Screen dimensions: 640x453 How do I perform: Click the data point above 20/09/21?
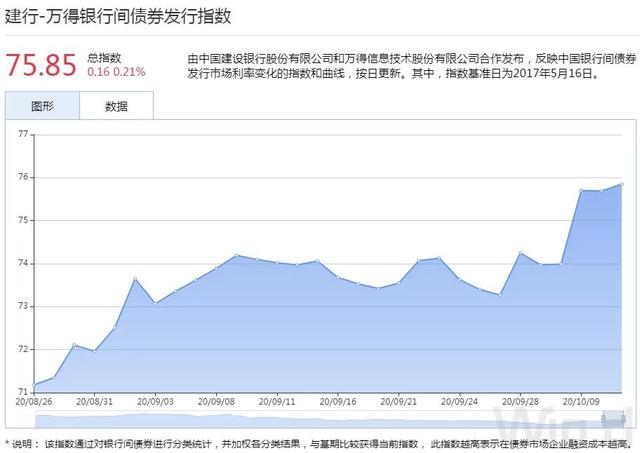pos(399,282)
